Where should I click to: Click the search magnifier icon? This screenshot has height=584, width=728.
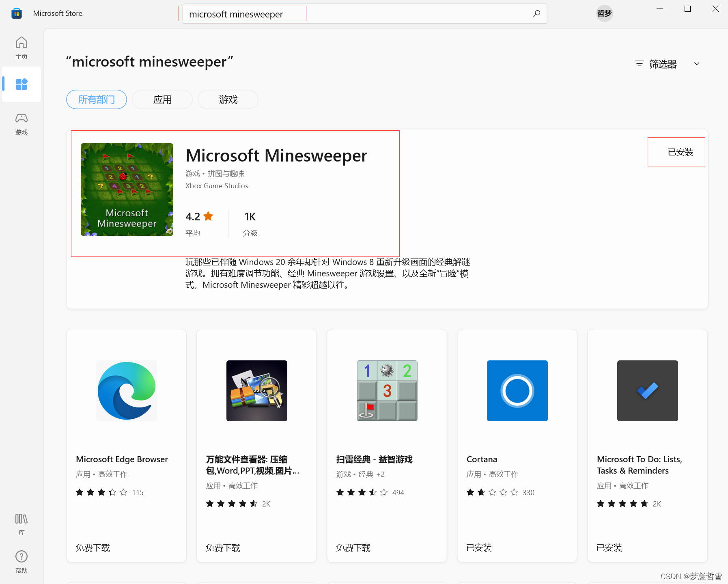(x=536, y=14)
